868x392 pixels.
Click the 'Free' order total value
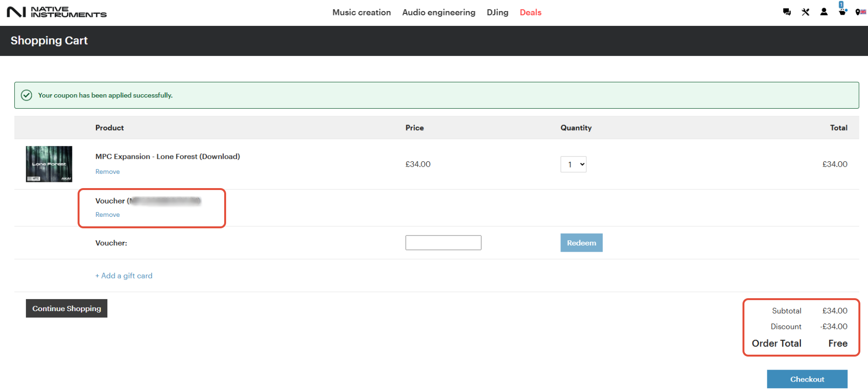pyautogui.click(x=838, y=343)
